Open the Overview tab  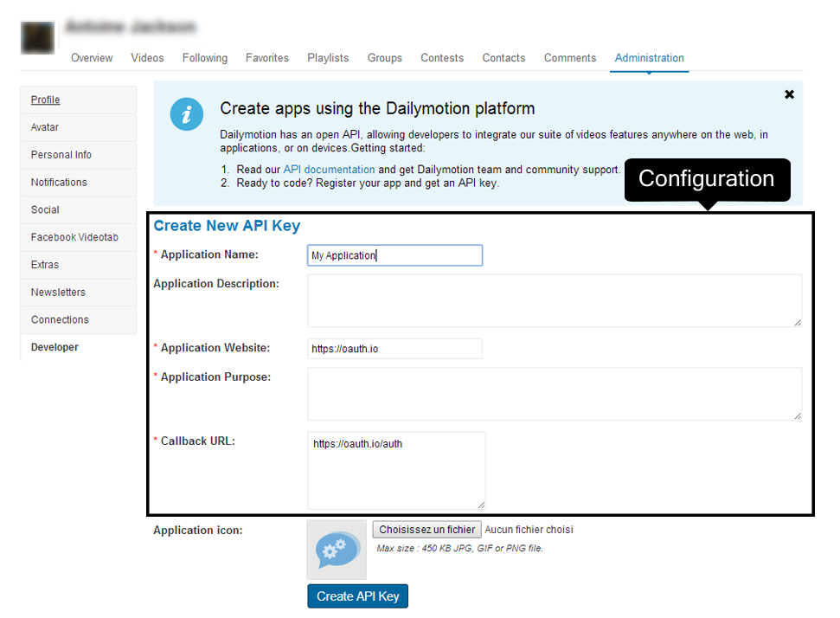pyautogui.click(x=92, y=58)
